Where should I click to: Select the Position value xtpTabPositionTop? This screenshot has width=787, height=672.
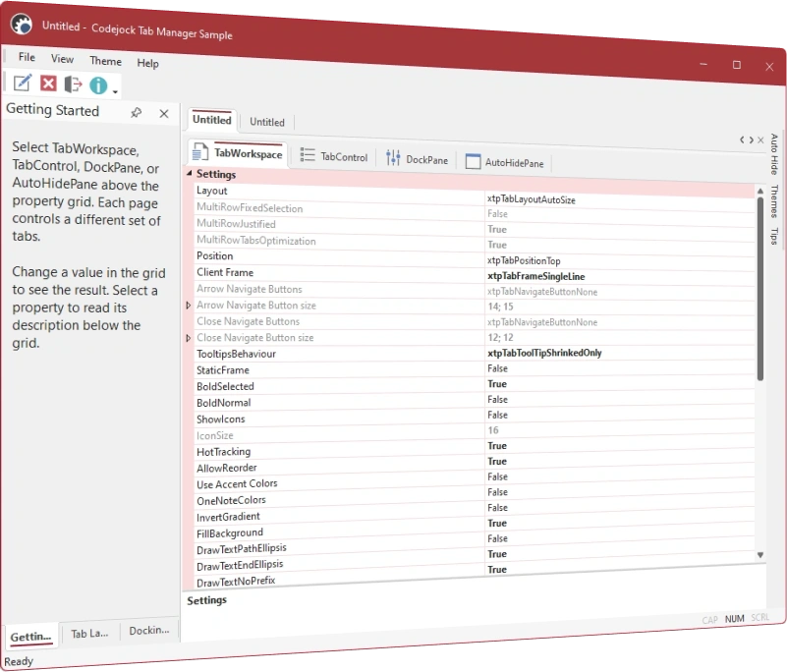point(524,260)
